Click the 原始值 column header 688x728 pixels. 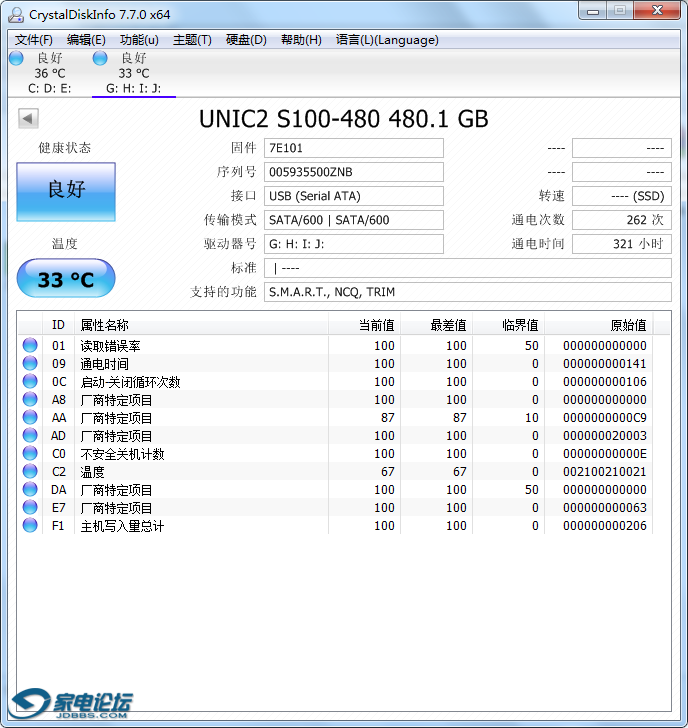[599, 325]
